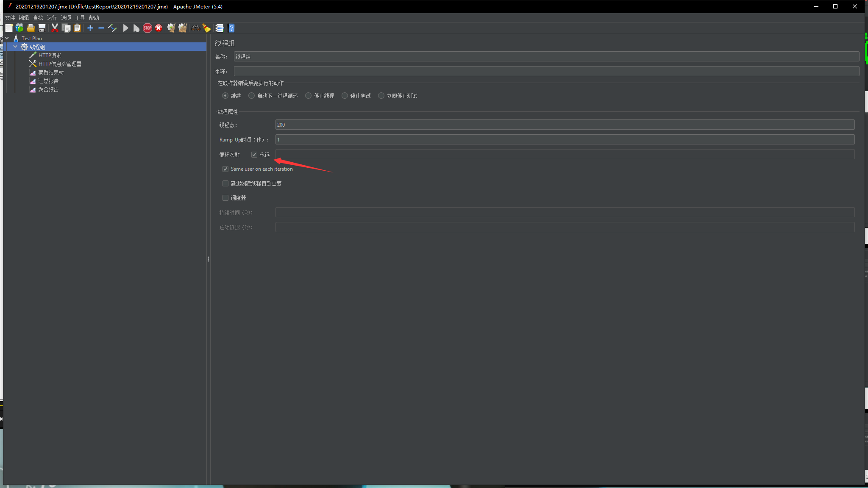Select 聚合报告 in the tree
The height and width of the screenshot is (488, 868).
[48, 89]
